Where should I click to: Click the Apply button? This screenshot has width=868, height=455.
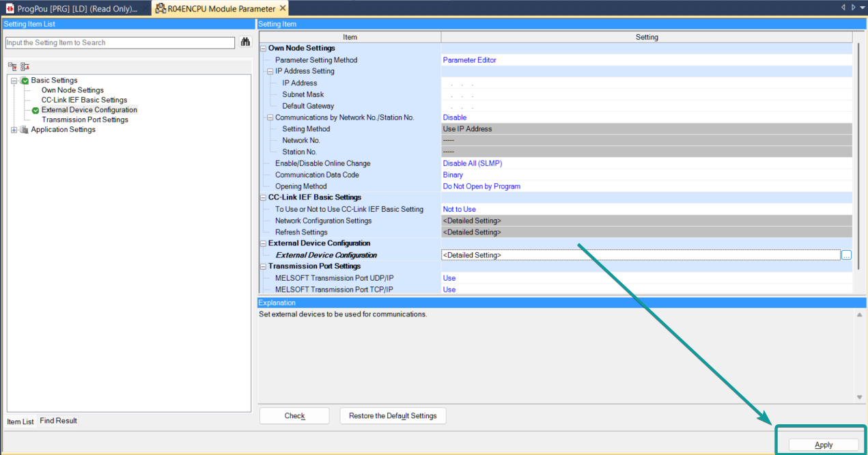824,445
